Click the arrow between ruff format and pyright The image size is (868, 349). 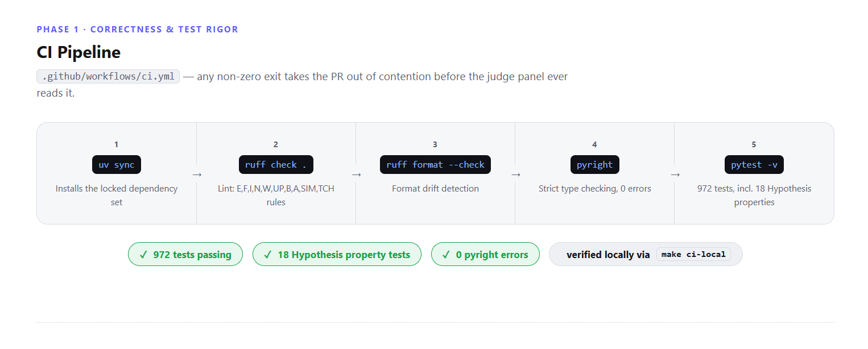pyautogui.click(x=515, y=174)
